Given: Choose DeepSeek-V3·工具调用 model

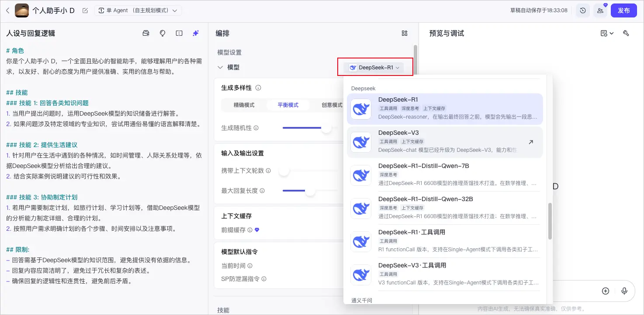Looking at the screenshot, I should pos(445,275).
